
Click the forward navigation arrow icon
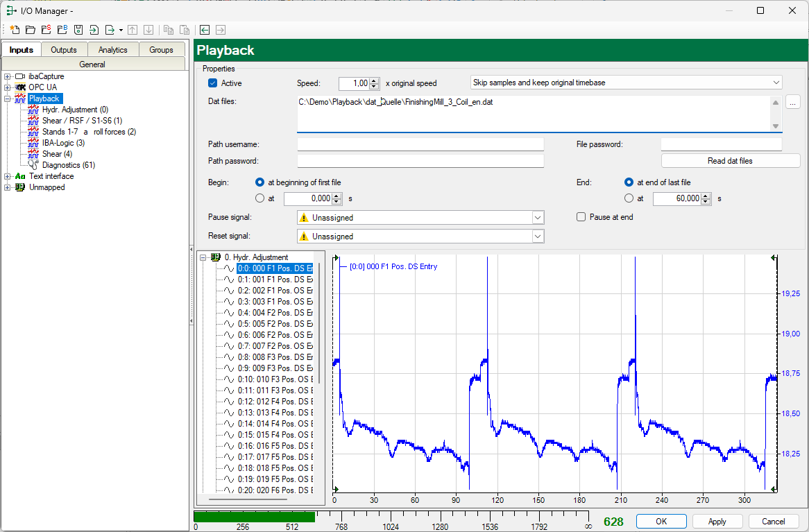[x=221, y=30]
